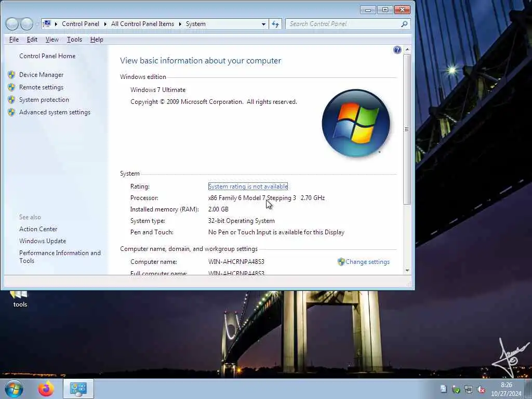Click All Control Panel Items breadcrumb
532x399 pixels.
pos(142,24)
